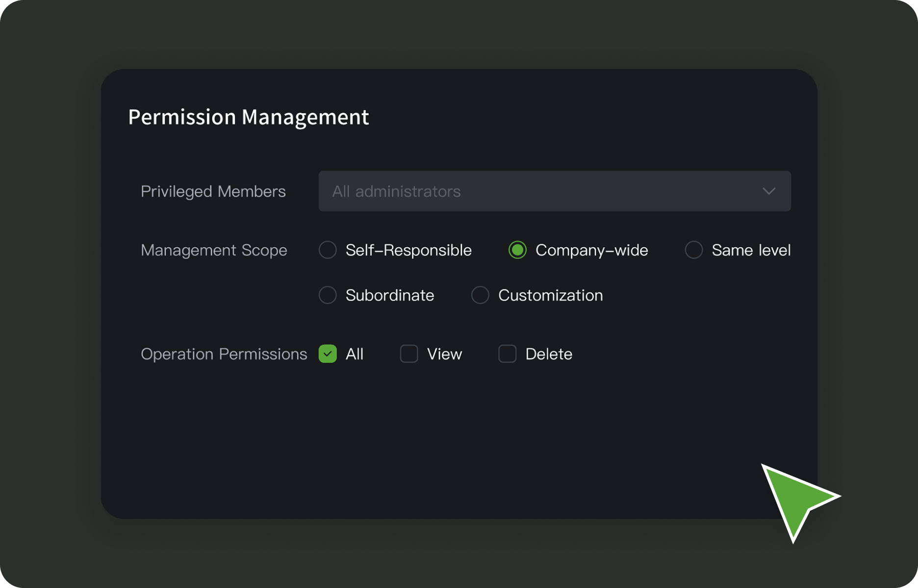Pick the Customization radio circle
Viewport: 918px width, 588px height.
[480, 295]
